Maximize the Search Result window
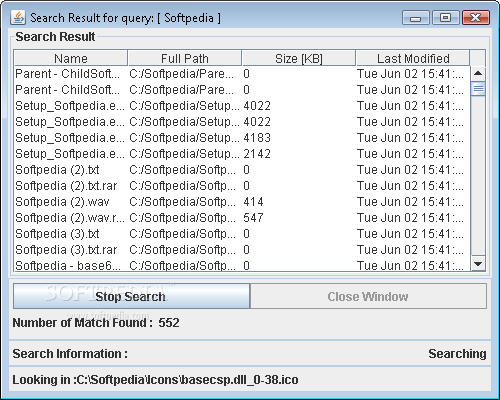Screen dimensions: 500x400 [x=446, y=18]
